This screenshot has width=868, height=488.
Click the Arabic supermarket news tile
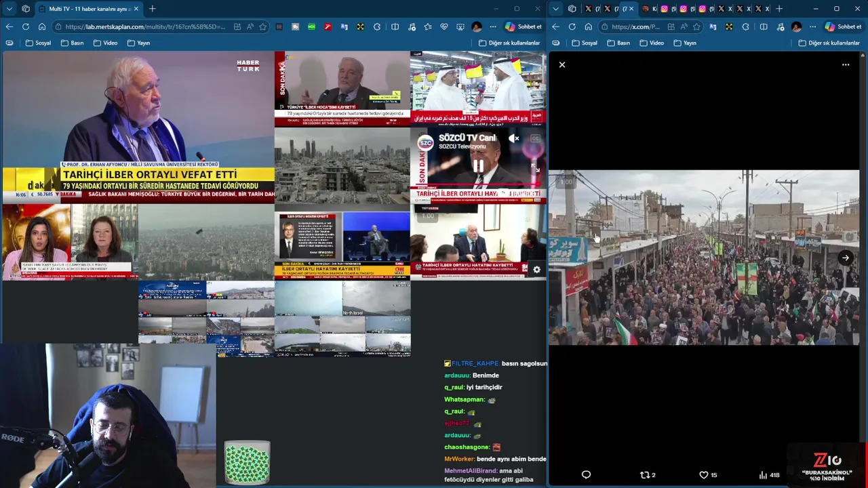point(477,89)
